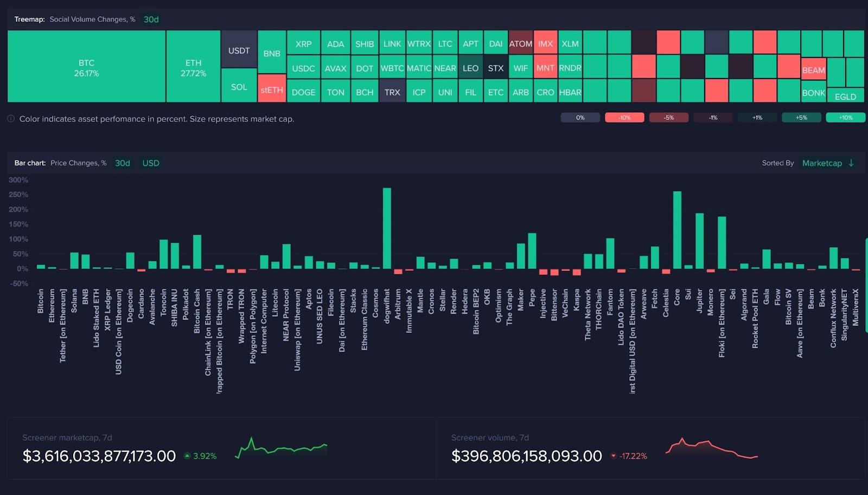Image resolution: width=868 pixels, height=495 pixels.
Task: Click the 'Social Volume Changes, %' label
Action: [x=92, y=20]
